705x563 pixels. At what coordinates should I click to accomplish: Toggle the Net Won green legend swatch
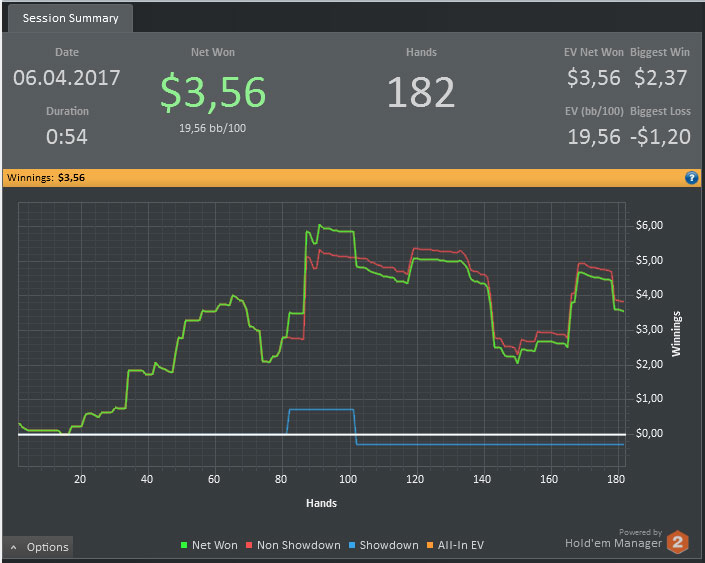(183, 545)
